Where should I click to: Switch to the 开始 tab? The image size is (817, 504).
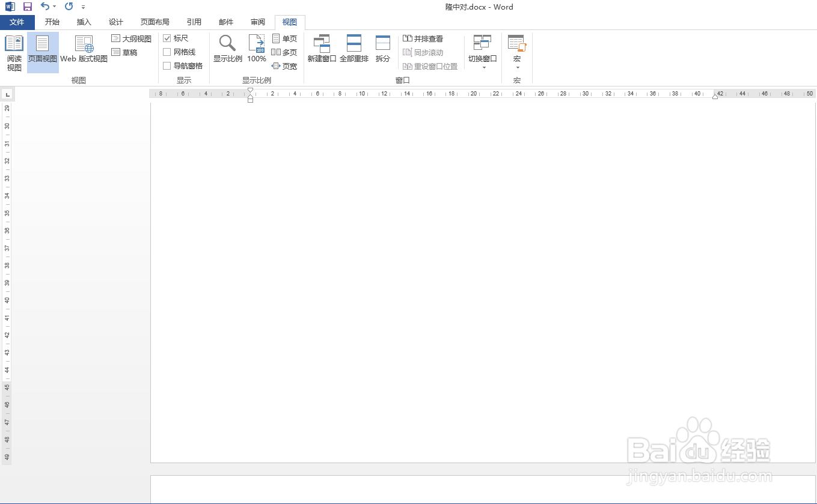52,22
